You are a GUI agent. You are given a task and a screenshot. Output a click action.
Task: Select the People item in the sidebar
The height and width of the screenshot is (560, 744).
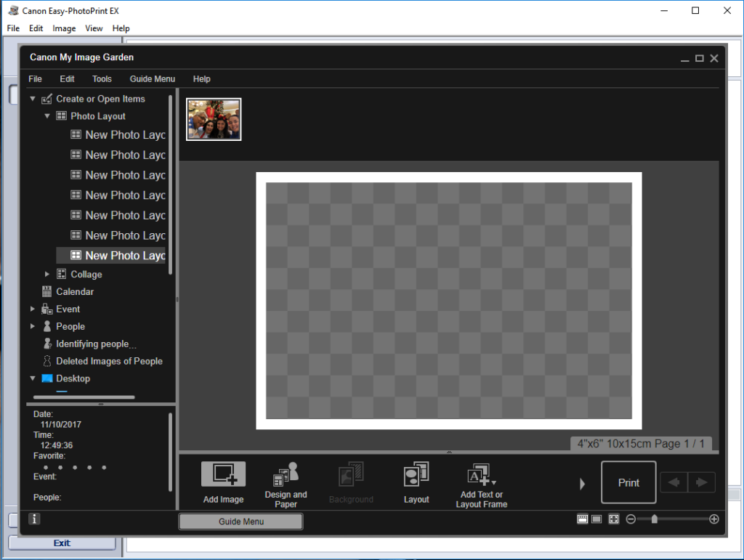(70, 326)
